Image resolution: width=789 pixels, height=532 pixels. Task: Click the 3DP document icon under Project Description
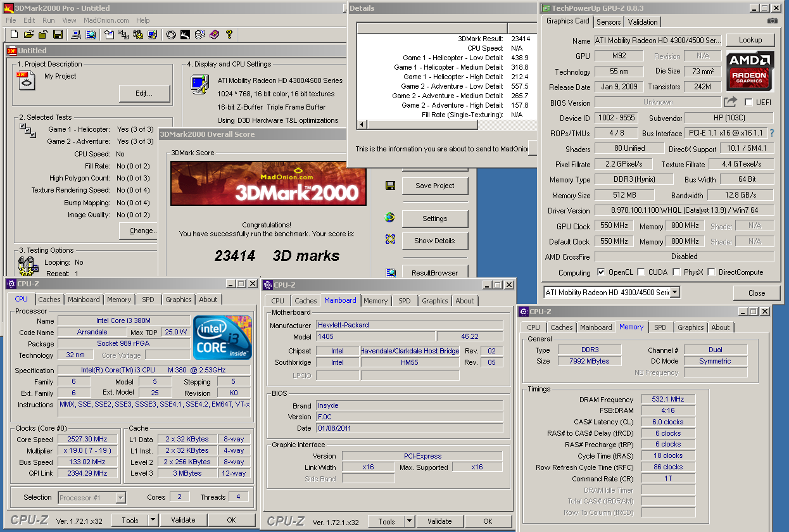[x=25, y=81]
